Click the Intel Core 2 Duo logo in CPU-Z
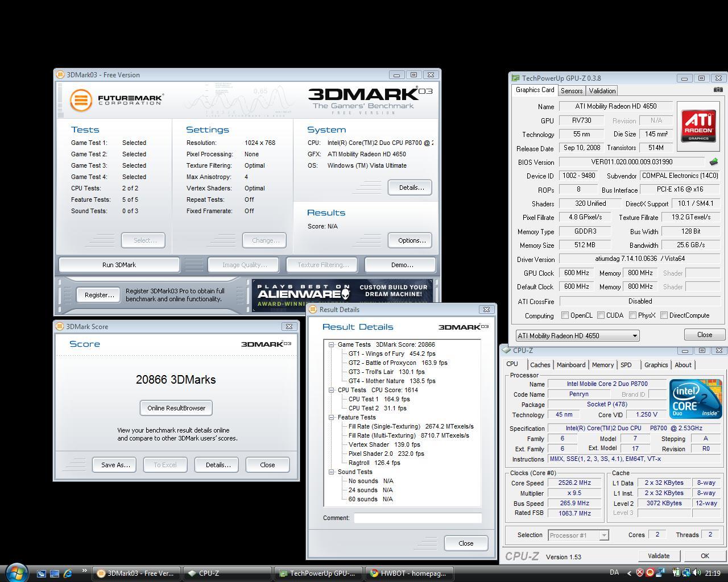 pyautogui.click(x=696, y=399)
